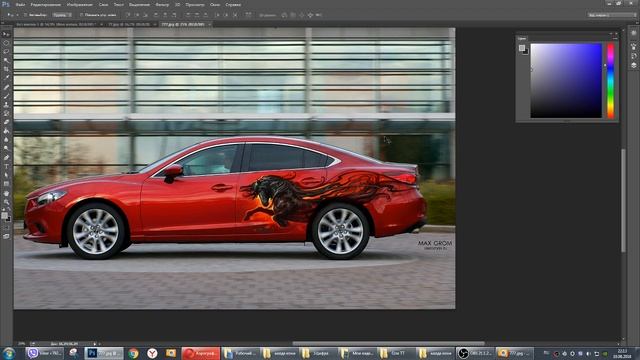Select the Eyedropper tool
Screen dimensions: 640x360
click(x=6, y=78)
